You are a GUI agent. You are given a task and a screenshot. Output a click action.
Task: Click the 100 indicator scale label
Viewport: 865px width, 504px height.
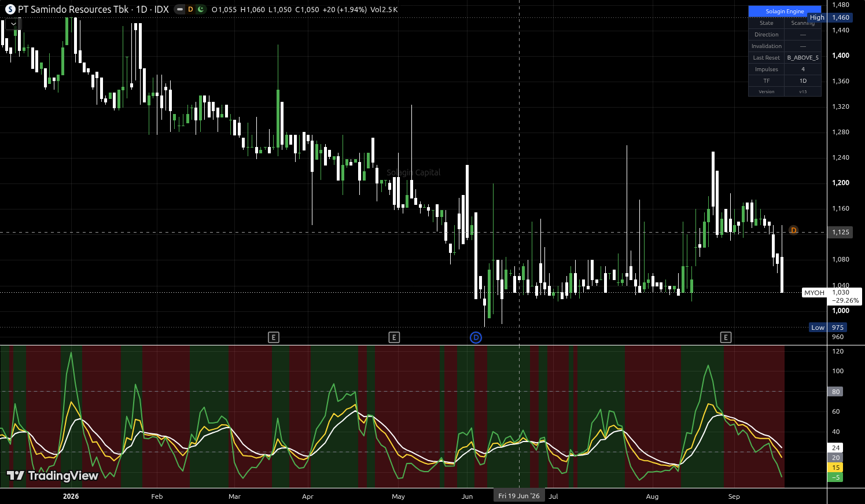click(838, 371)
